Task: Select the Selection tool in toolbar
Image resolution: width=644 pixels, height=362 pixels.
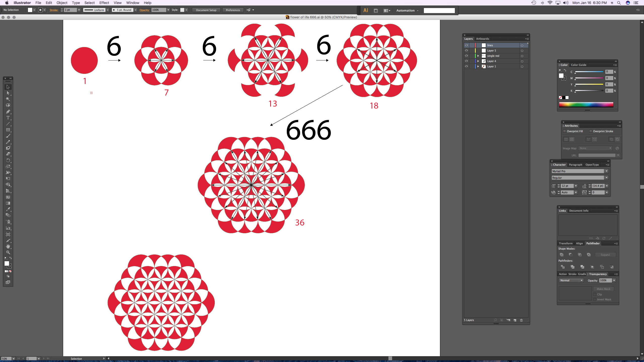Action: point(8,87)
